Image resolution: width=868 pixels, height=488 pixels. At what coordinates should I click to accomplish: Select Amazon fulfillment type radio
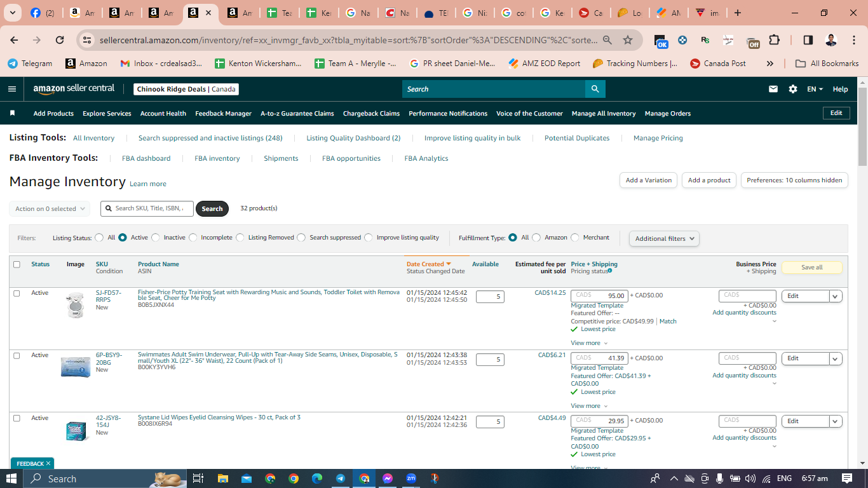[x=536, y=238]
